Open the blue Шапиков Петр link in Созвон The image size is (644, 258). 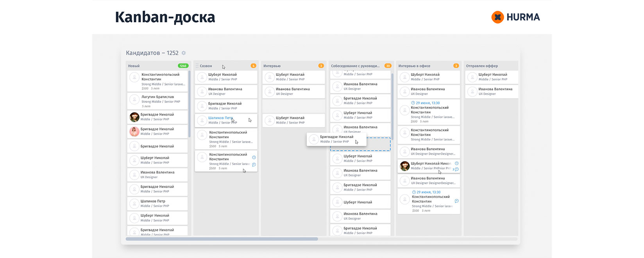tap(220, 118)
